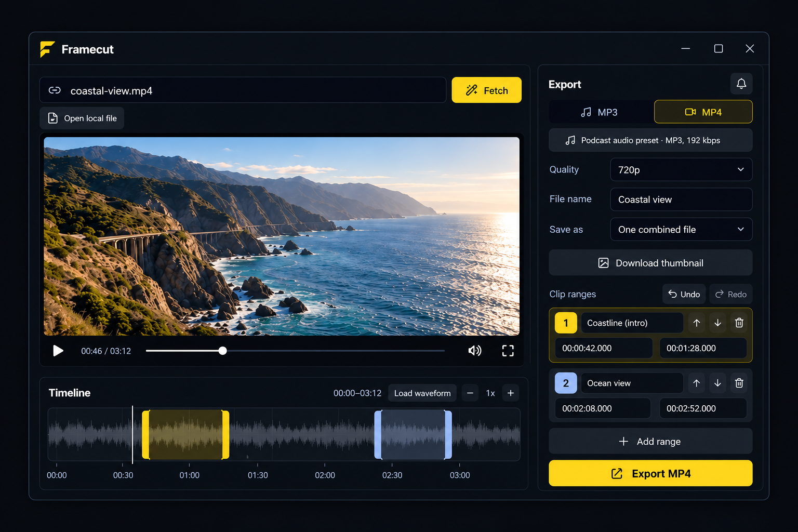Viewport: 798px width, 532px height.
Task: Select range number 1 badge
Action: 566,323
